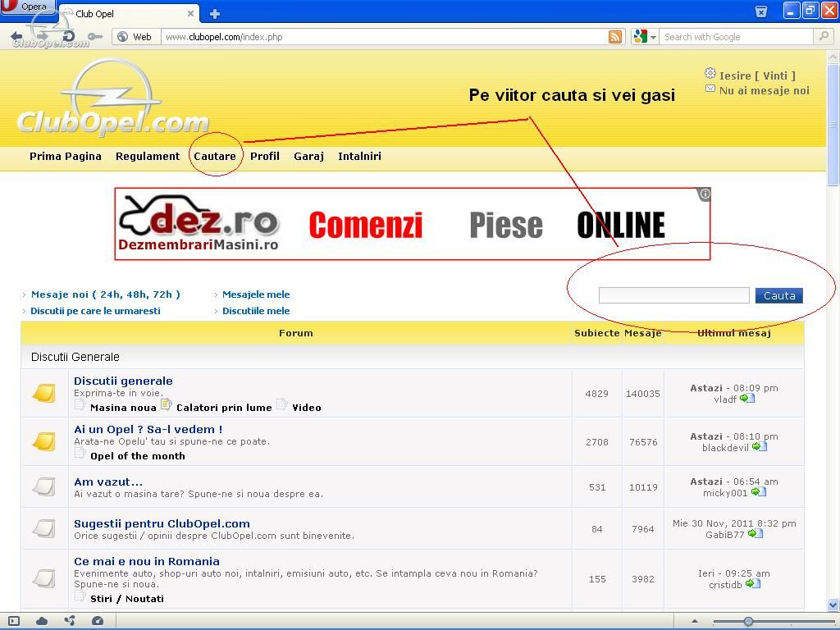View latest post icon next to cristidb
840x630 pixels.
point(753,583)
